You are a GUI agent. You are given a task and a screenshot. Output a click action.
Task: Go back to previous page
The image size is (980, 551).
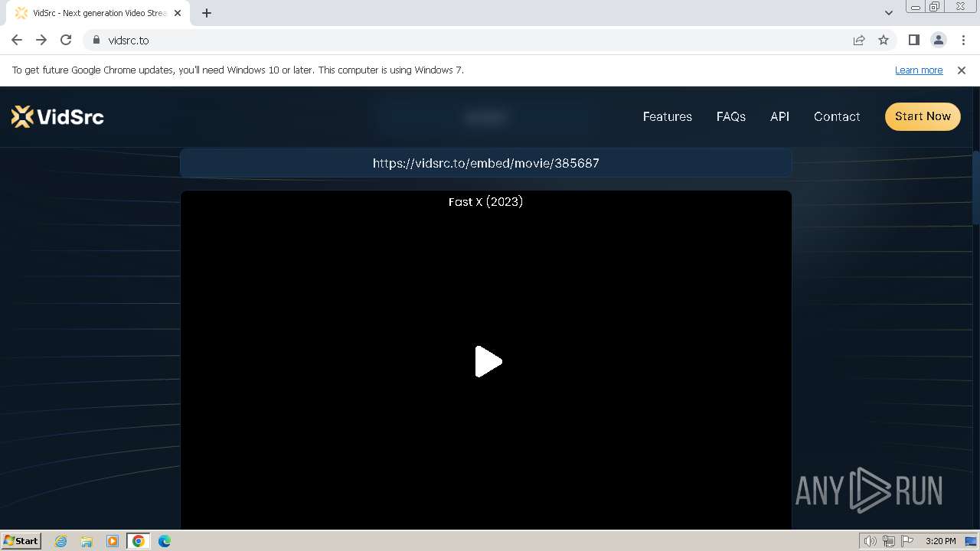tap(17, 40)
